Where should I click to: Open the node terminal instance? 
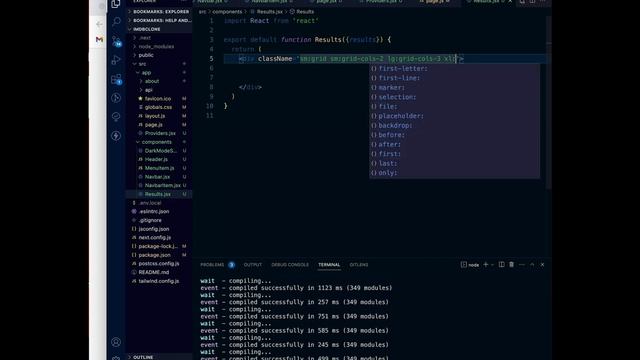click(470, 265)
